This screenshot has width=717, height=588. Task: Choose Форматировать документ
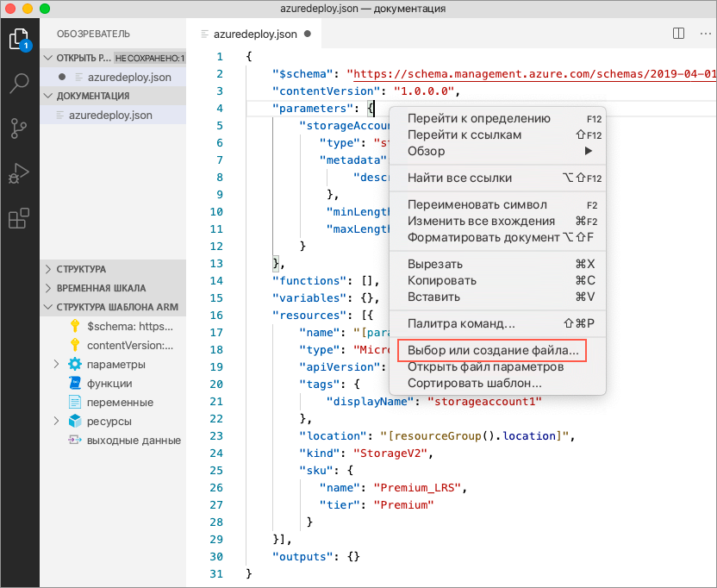(x=497, y=237)
